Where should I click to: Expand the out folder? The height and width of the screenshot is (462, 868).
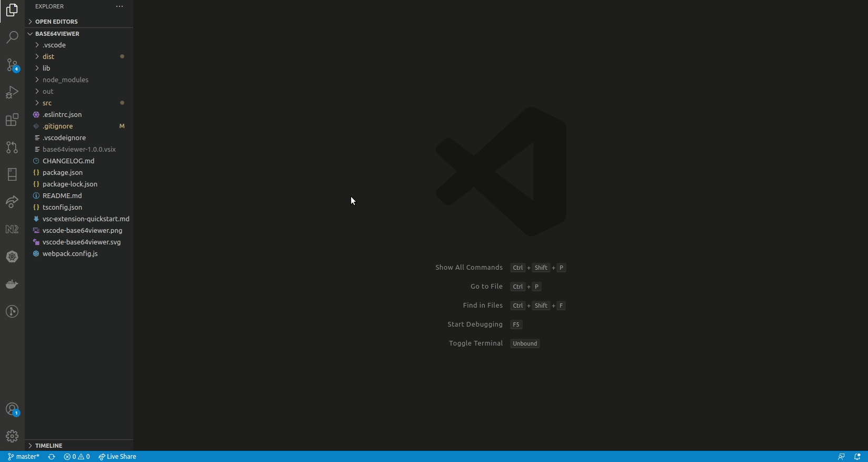[79, 91]
